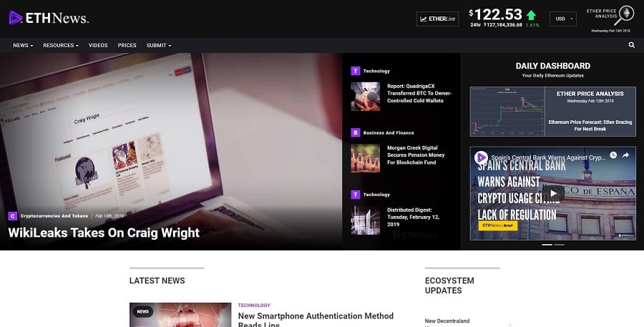Expand the News menu

(23, 45)
